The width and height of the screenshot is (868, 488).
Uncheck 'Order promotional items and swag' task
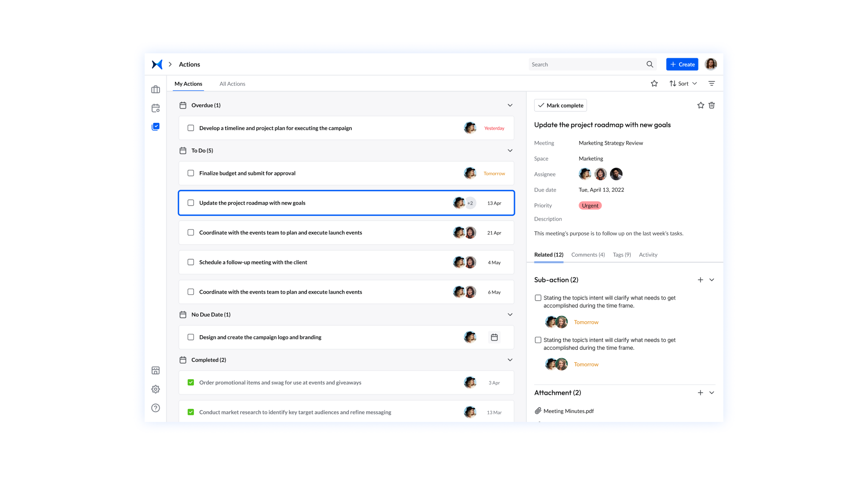tap(191, 382)
